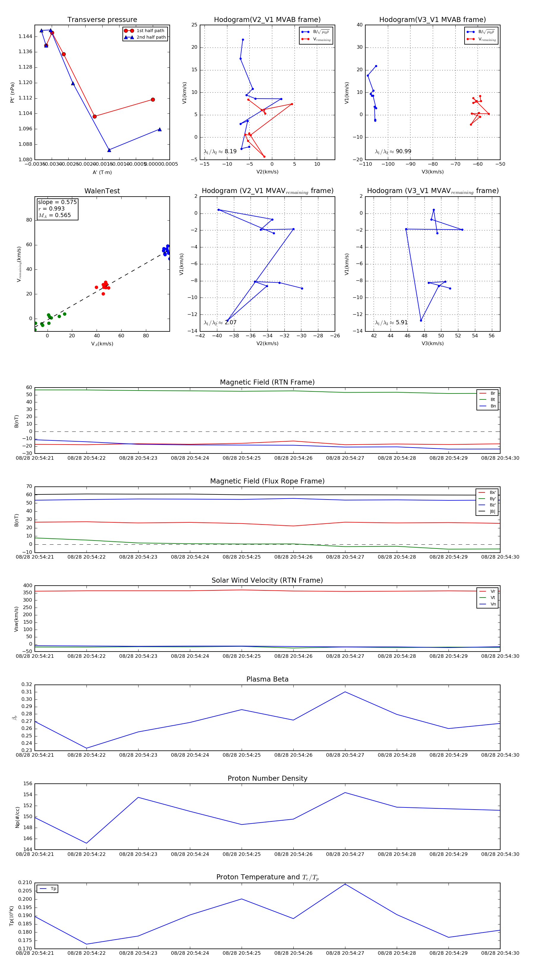Select the "2nd half path" legend entry
The width and height of the screenshot is (535, 980).
[x=145, y=37]
